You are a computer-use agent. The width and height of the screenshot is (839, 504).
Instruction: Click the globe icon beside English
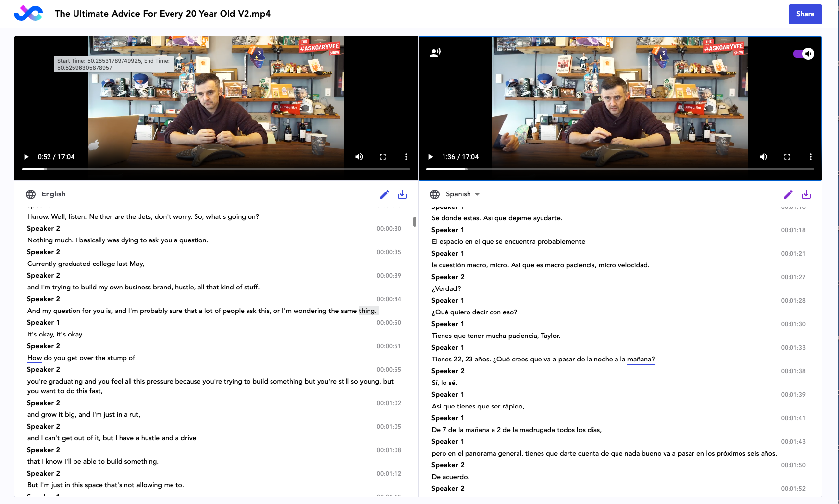click(x=31, y=194)
